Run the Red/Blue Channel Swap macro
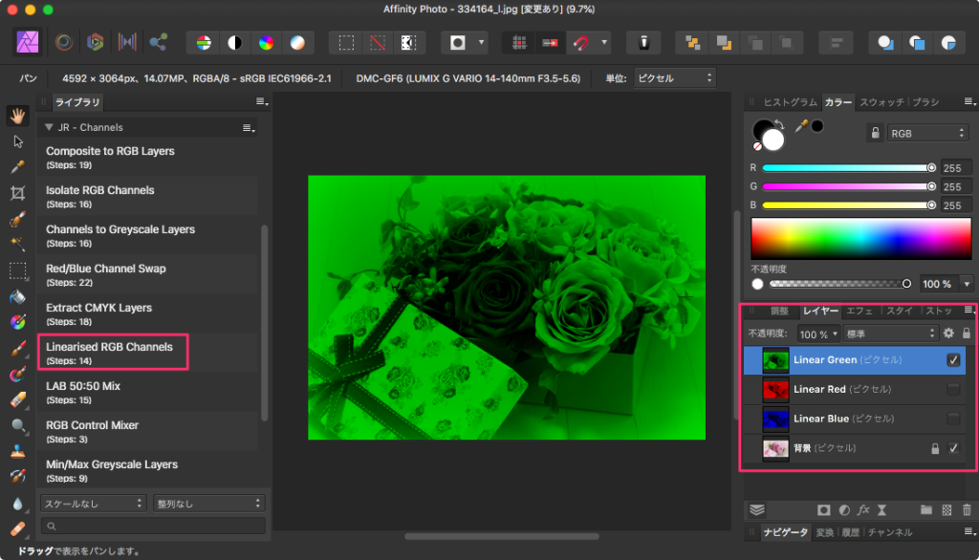This screenshot has width=979, height=560. (106, 273)
